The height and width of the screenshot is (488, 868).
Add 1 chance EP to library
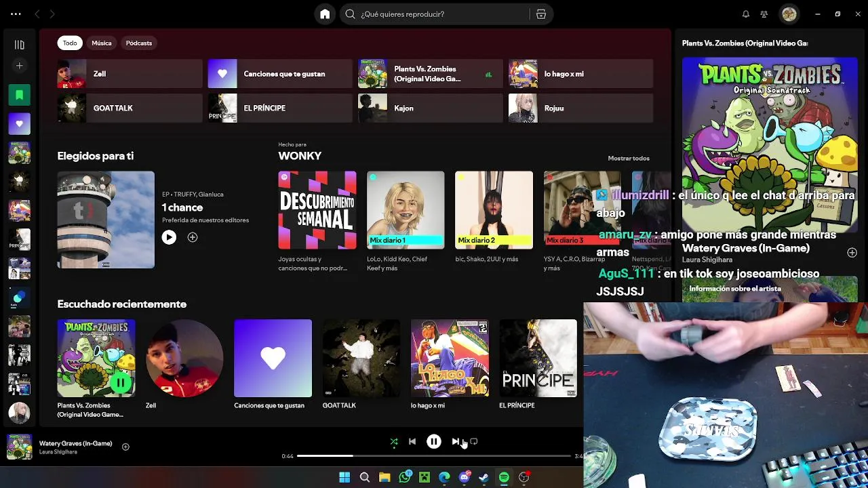(x=193, y=237)
